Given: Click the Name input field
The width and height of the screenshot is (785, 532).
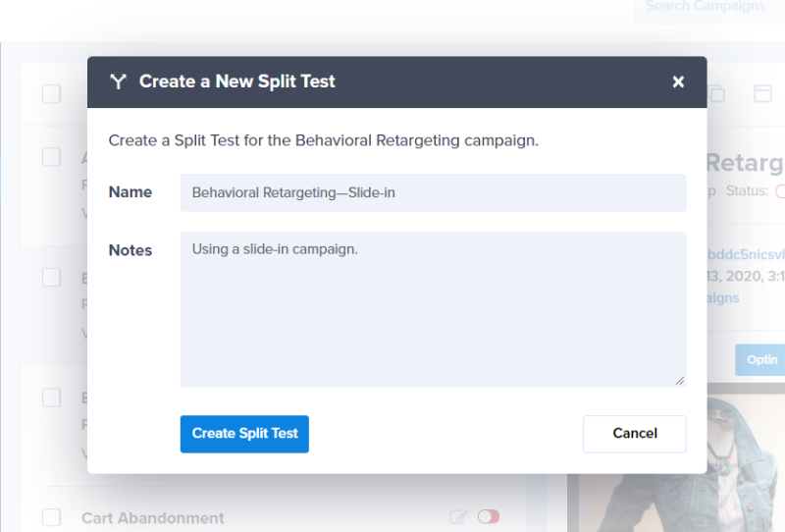Looking at the screenshot, I should [x=433, y=192].
